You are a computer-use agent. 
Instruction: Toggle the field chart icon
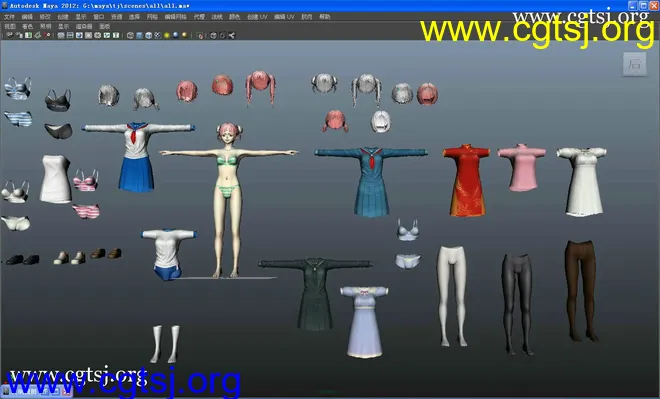(x=97, y=35)
